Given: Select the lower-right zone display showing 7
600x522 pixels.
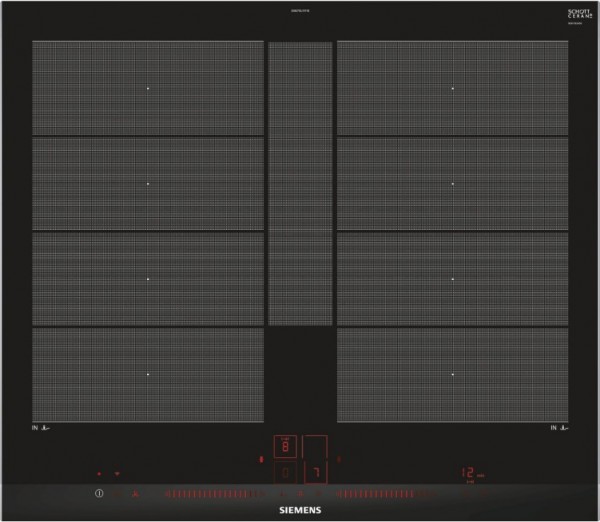Looking at the screenshot, I should (x=316, y=473).
